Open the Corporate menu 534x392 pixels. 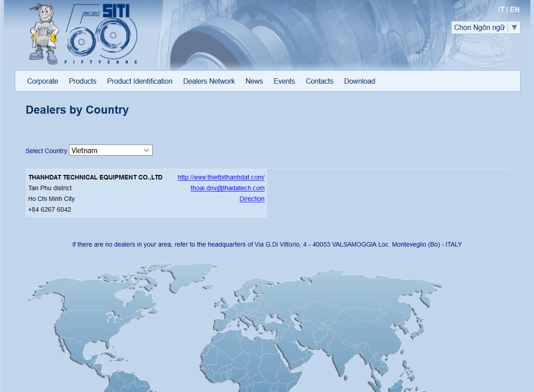[x=43, y=81]
